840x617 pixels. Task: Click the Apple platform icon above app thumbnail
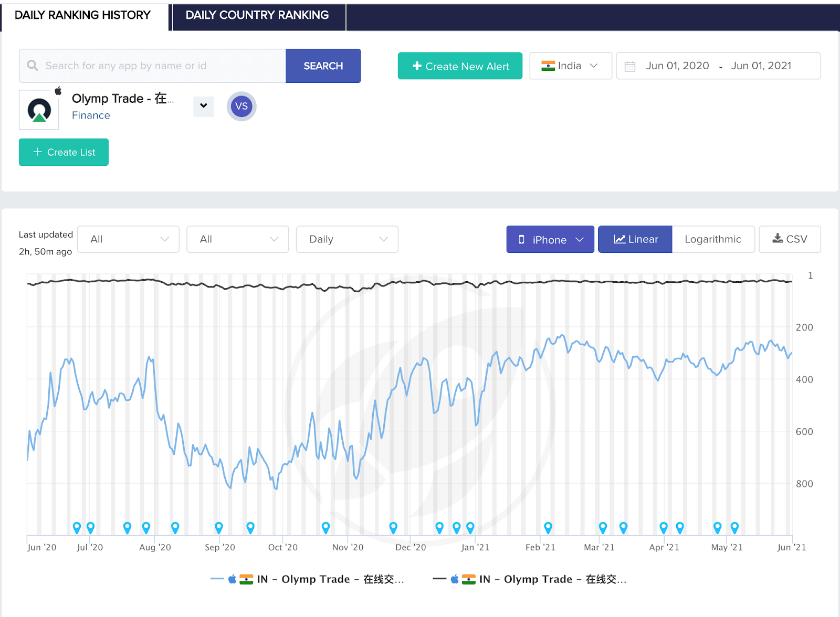(x=58, y=91)
